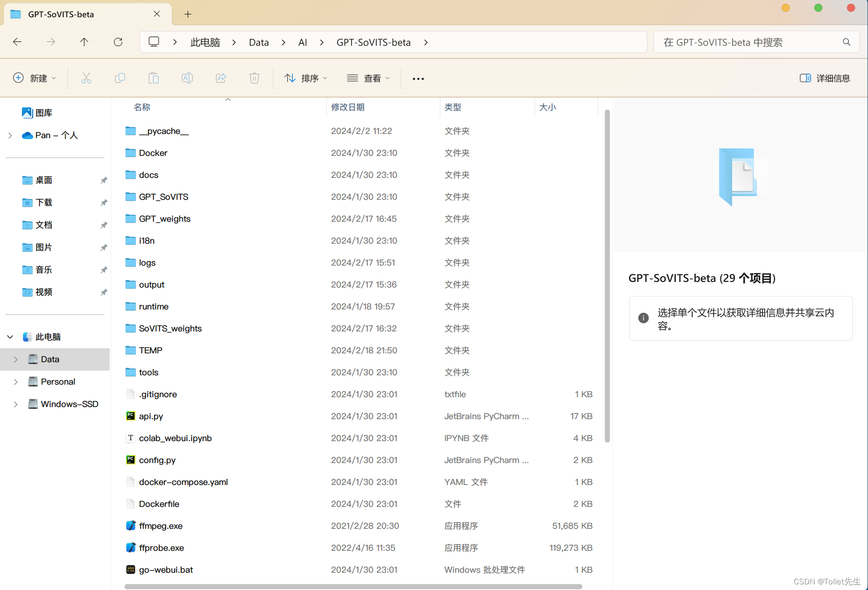Expand the Data drive node
This screenshot has height=590, width=868.
(16, 359)
